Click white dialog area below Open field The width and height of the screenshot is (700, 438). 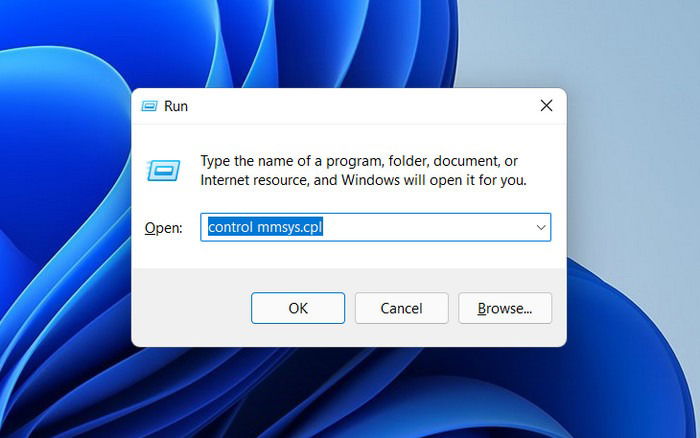[349, 254]
